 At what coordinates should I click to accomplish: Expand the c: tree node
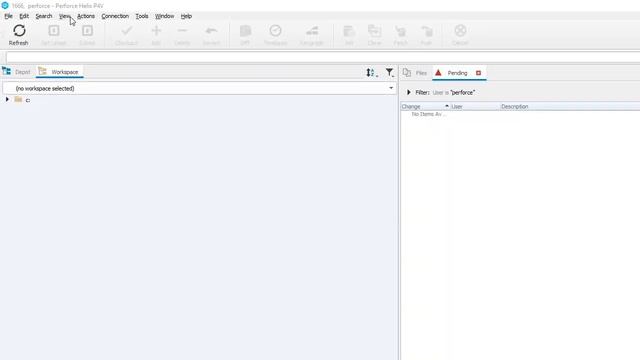[7, 100]
